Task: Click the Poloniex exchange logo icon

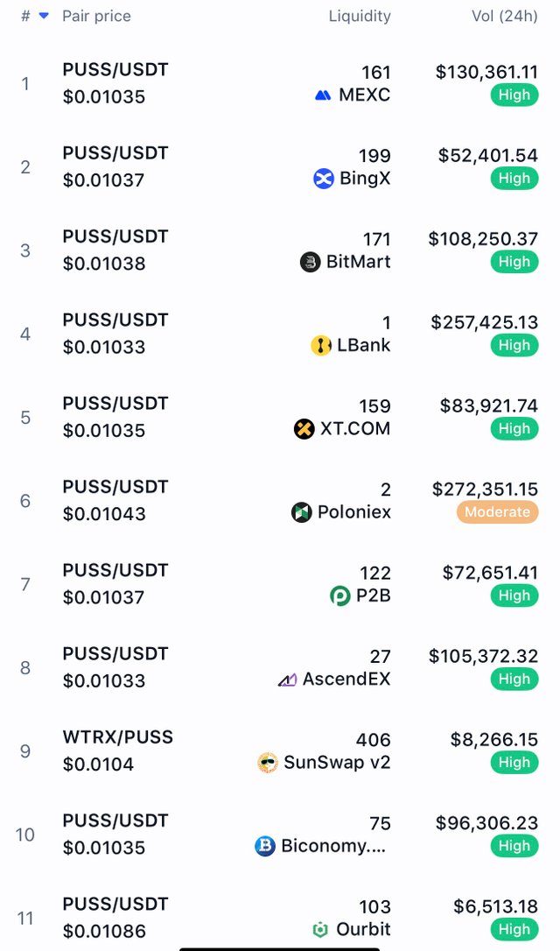Action: click(x=302, y=512)
